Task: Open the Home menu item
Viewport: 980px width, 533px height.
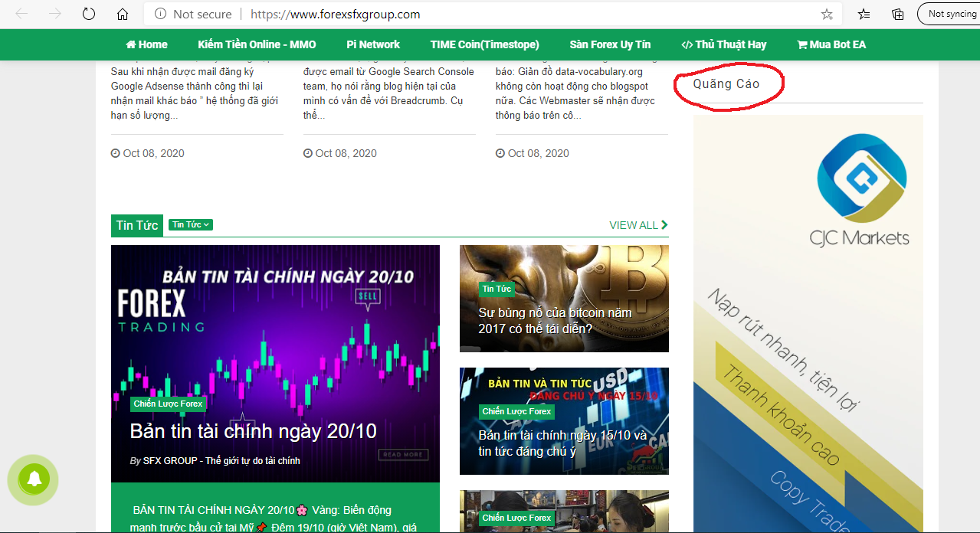Action: point(146,44)
